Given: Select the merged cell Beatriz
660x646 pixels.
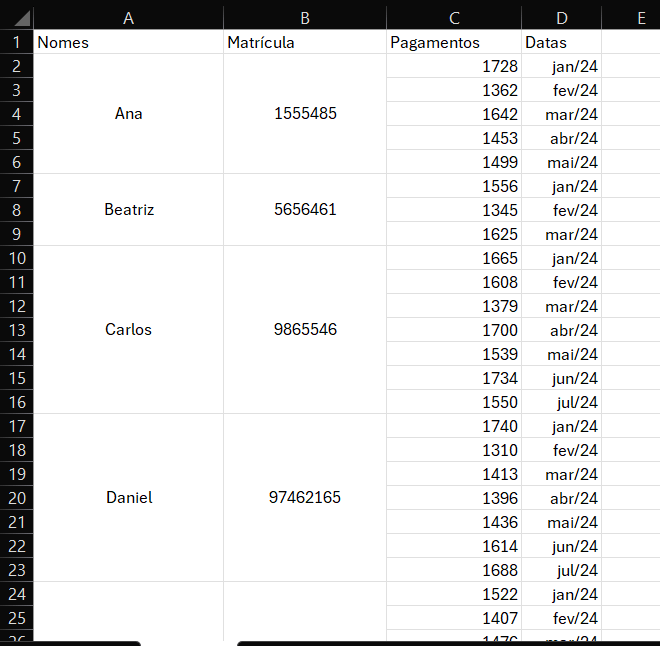Looking at the screenshot, I should [128, 210].
